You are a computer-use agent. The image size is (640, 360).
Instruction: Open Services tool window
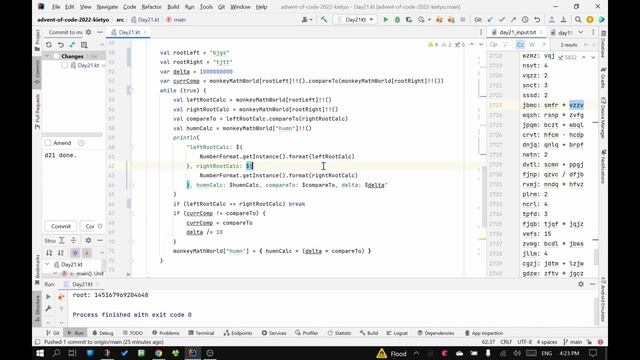[274, 333]
